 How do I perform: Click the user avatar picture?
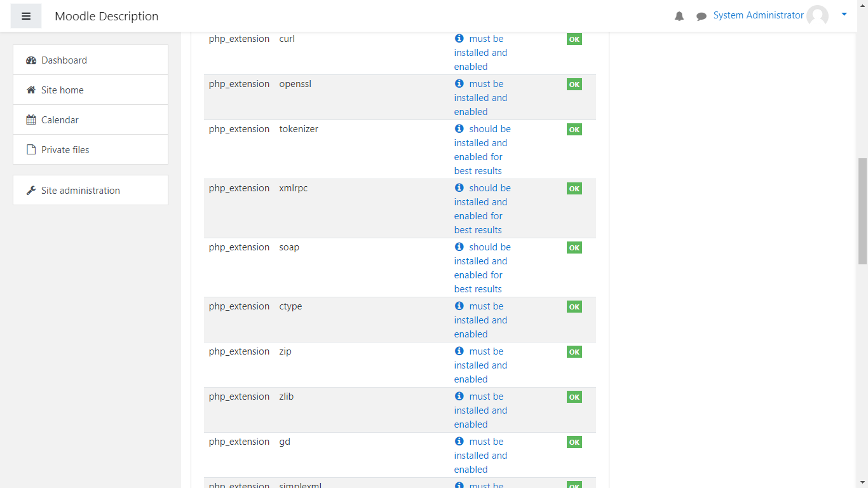(817, 16)
